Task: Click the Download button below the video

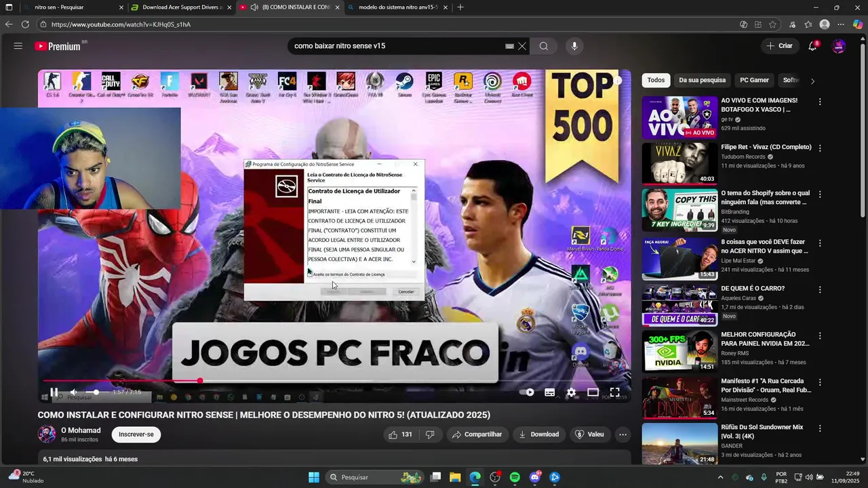Action: pos(539,434)
